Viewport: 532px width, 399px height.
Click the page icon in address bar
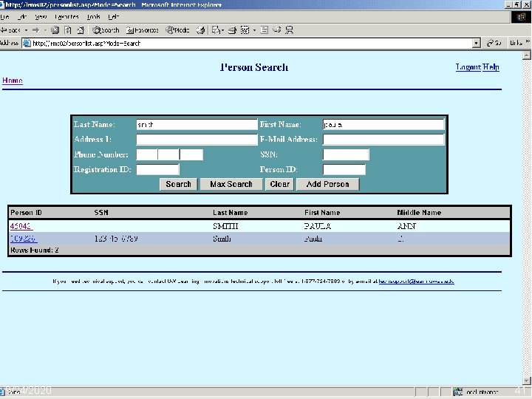tap(27, 43)
